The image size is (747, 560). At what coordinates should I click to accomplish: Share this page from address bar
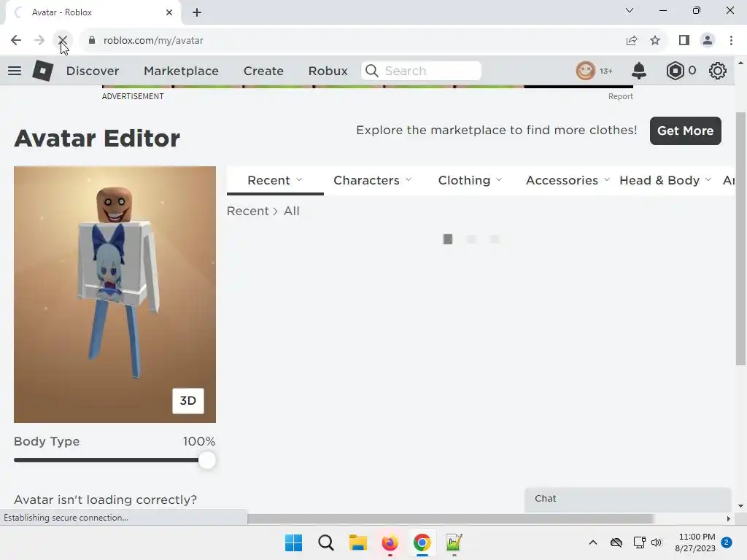[x=632, y=40]
